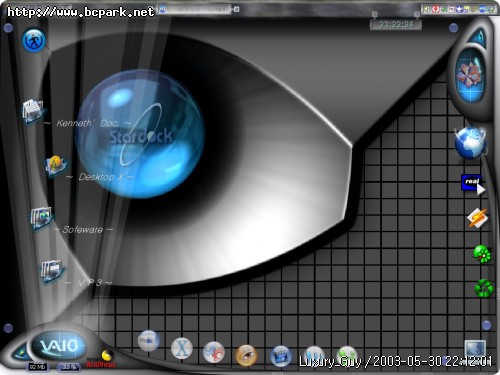Image resolution: width=500 pixels, height=375 pixels.
Task: Click the pinwheel icon in the right capsule
Action: point(470,74)
